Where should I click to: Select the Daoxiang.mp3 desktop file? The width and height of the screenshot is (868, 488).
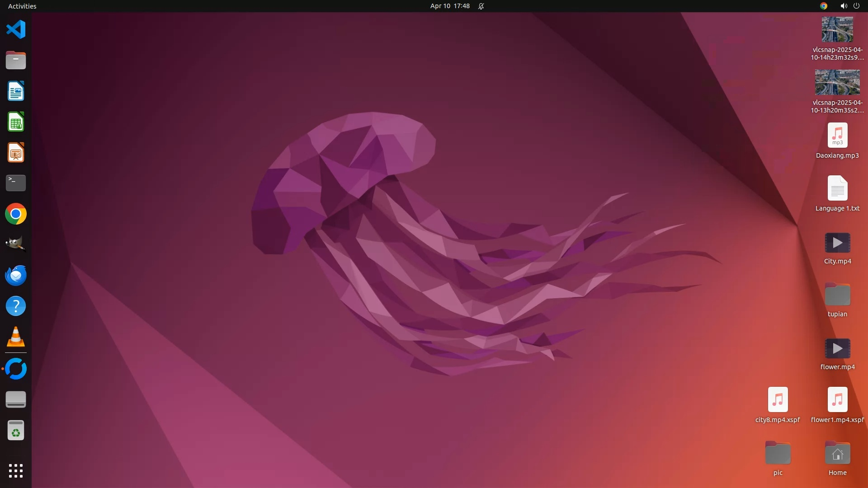(x=837, y=136)
